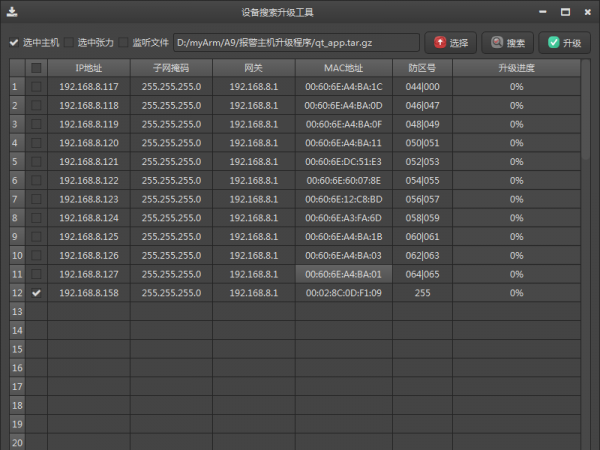This screenshot has width=600, height=450.
Task: Click the file path input field
Action: tap(296, 43)
